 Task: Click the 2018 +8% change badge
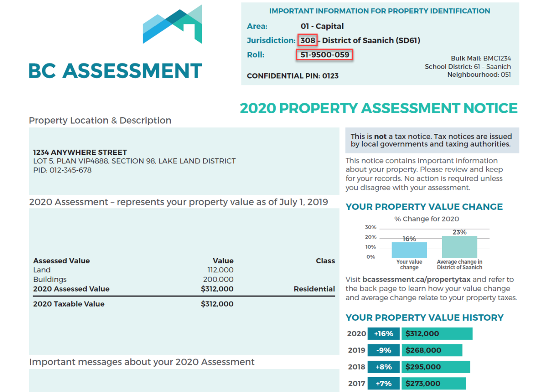(383, 367)
